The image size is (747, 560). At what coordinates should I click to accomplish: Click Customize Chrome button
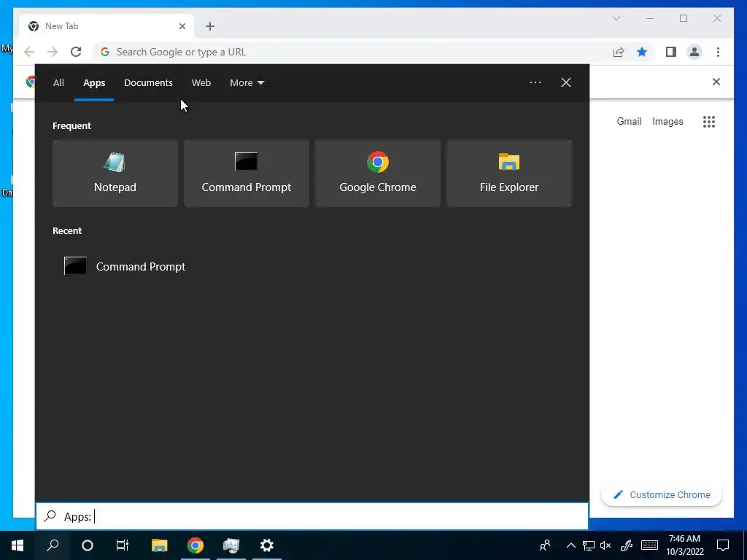(662, 495)
